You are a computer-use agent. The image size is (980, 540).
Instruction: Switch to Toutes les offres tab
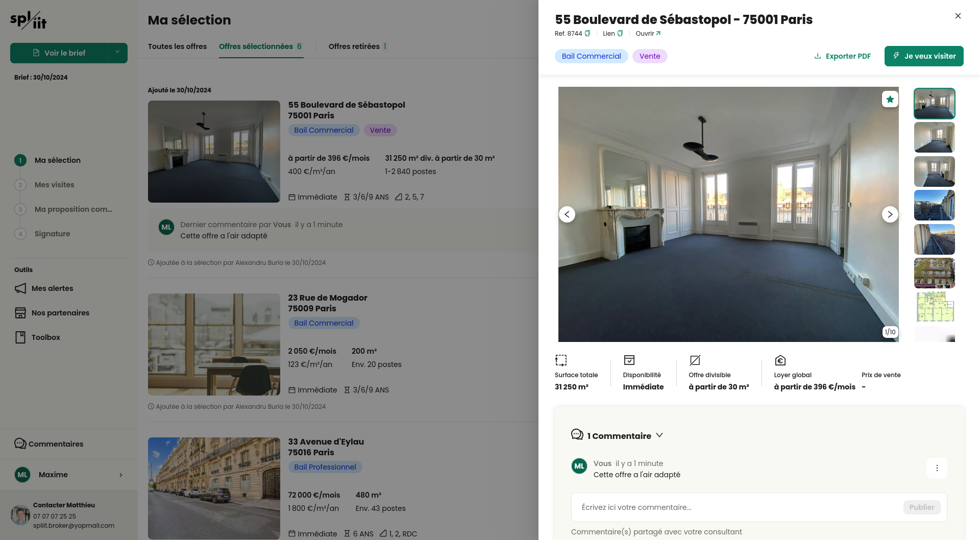click(x=178, y=46)
